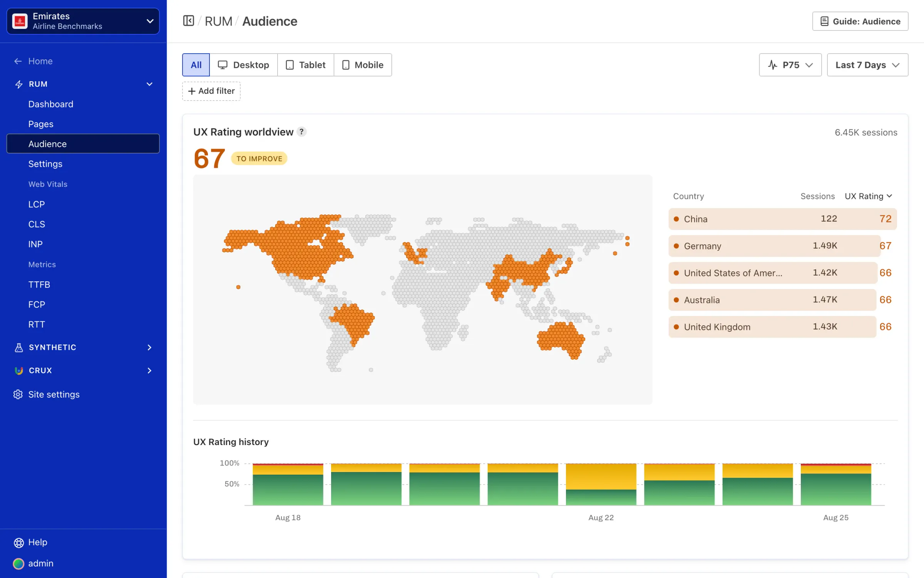Go to Dashboard in sidebar

[51, 104]
